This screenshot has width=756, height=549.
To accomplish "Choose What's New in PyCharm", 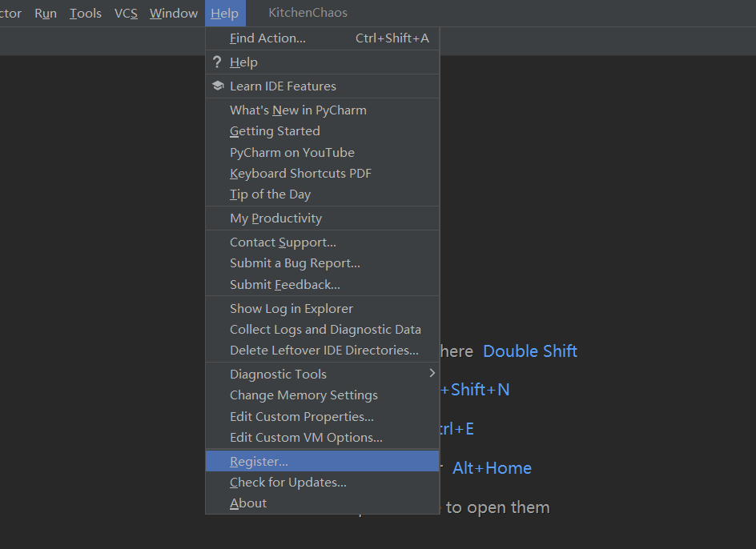I will [x=323, y=110].
